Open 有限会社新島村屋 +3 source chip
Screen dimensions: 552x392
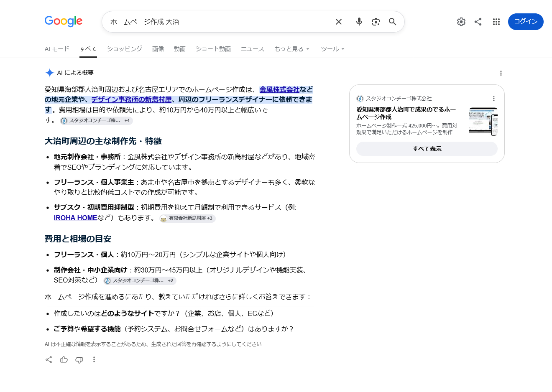click(187, 218)
